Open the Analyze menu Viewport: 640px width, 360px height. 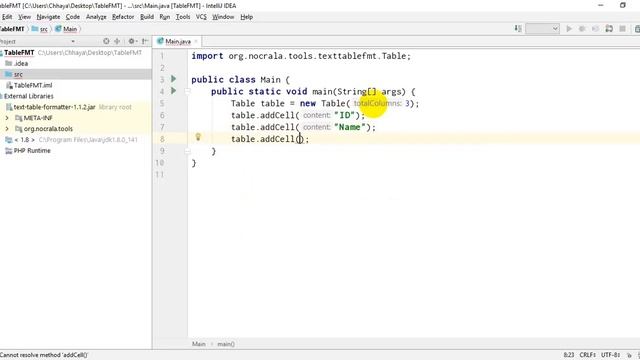tap(96, 17)
